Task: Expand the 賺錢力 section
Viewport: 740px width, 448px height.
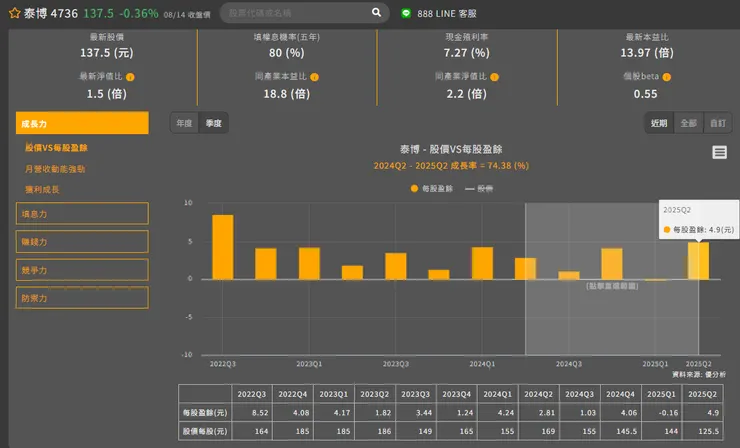Action: [82, 242]
